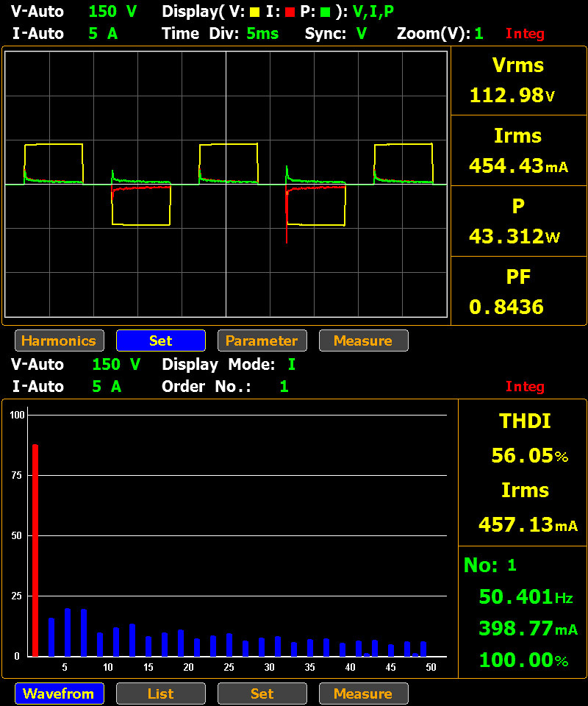Click the harmonic percentage 100.00%
This screenshot has width=588, height=706.
coord(523,660)
